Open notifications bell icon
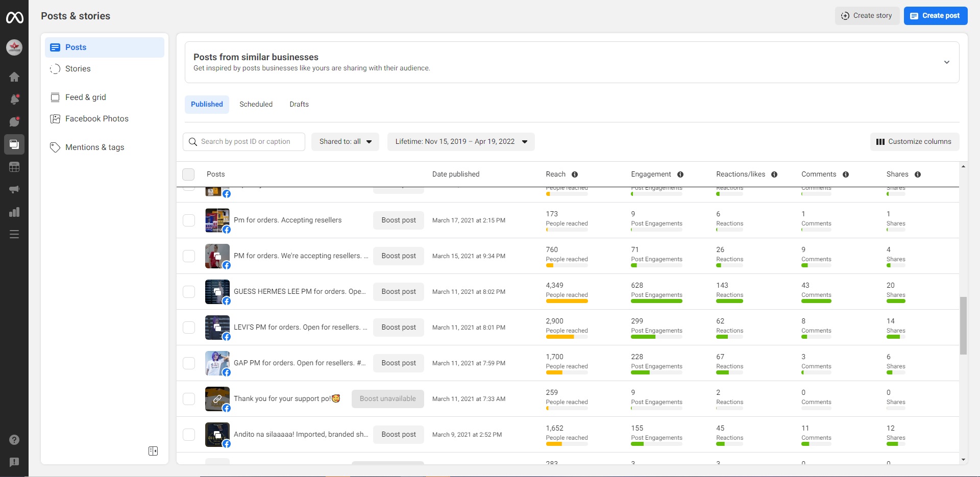The height and width of the screenshot is (477, 980). point(14,99)
